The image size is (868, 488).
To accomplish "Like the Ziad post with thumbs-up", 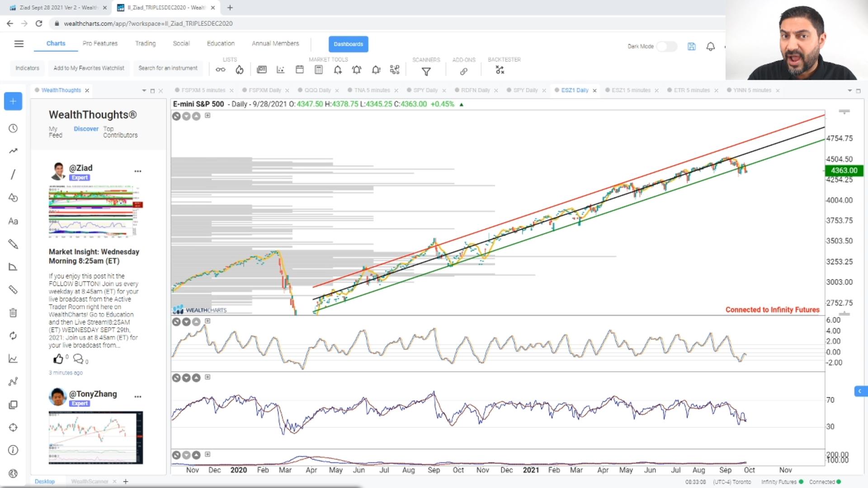I will (x=58, y=359).
